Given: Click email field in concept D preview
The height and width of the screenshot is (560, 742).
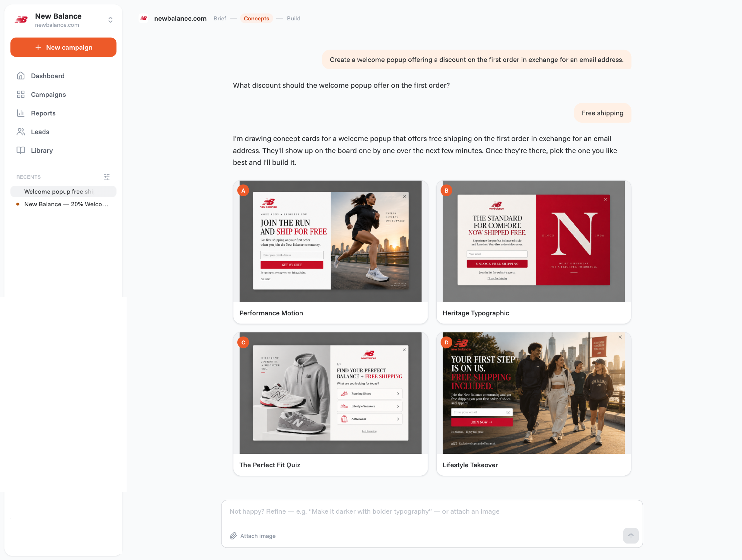Looking at the screenshot, I should [482, 412].
